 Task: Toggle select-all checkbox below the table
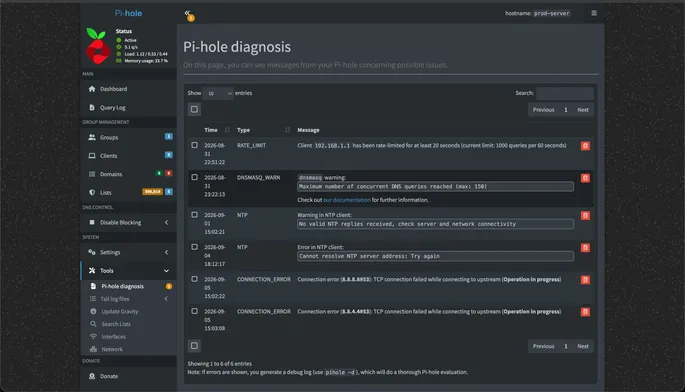point(194,346)
